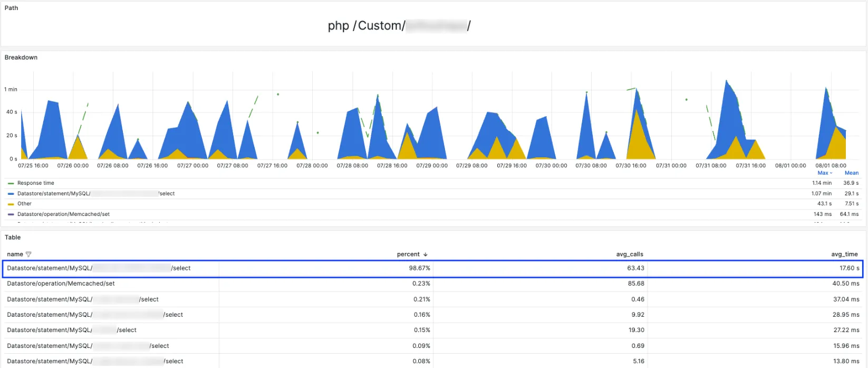Open the Table panel title menu
868x368 pixels.
click(x=13, y=238)
